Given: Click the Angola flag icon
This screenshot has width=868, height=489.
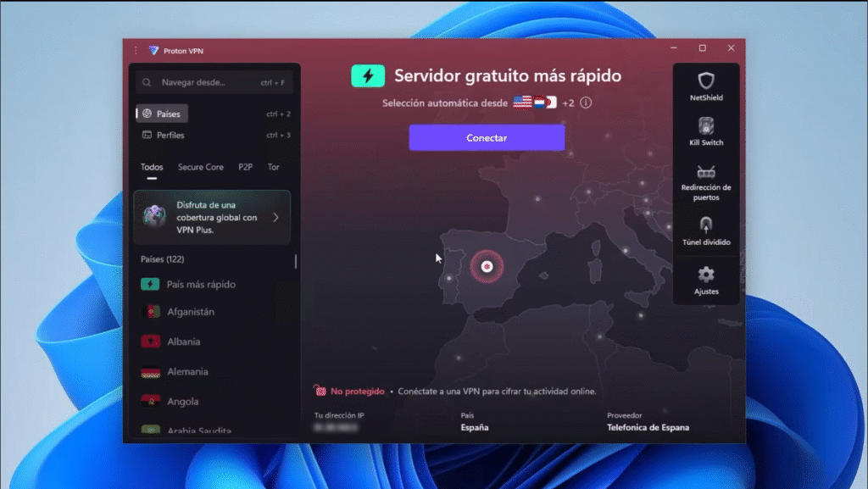Looking at the screenshot, I should 150,402.
